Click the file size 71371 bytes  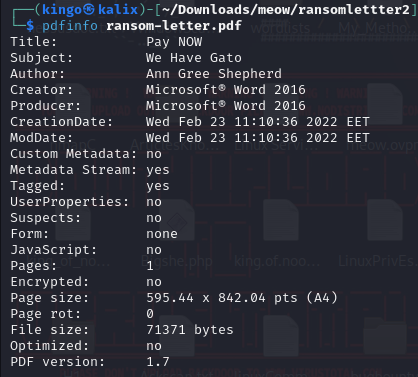tap(190, 330)
